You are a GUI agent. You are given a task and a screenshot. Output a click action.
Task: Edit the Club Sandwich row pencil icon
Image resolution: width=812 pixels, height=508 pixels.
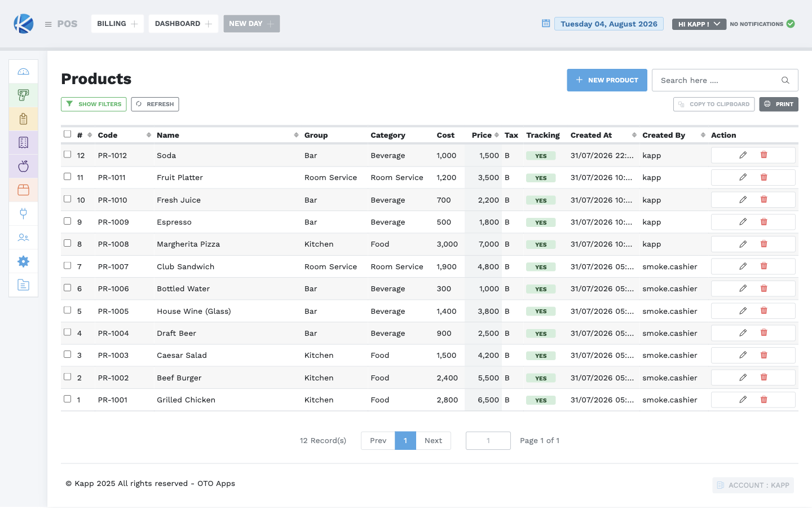click(743, 266)
